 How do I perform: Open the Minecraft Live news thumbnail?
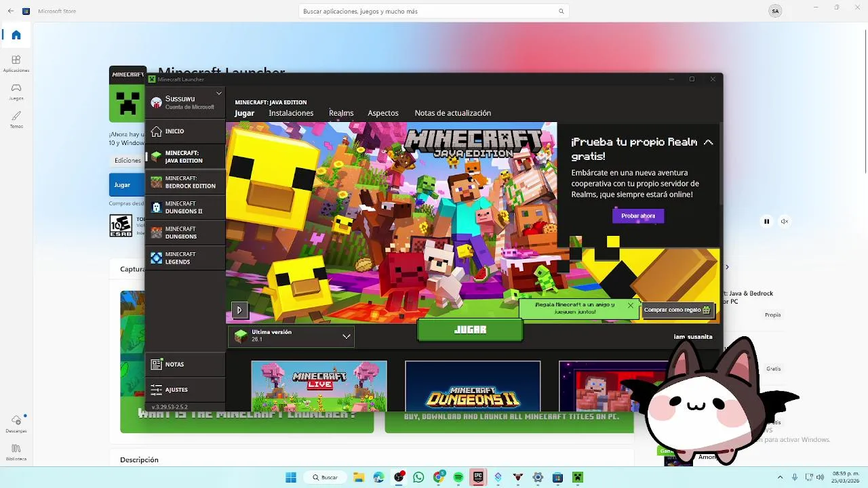pos(319,386)
